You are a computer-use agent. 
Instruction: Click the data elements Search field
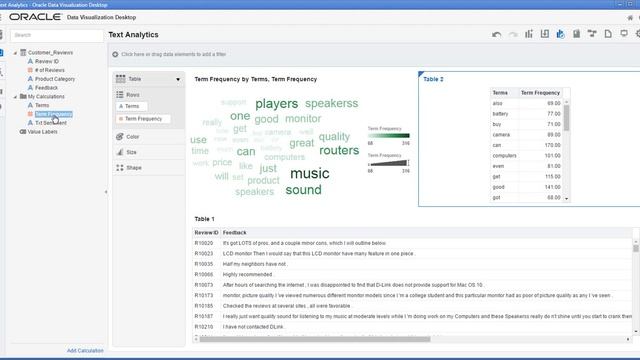point(57,35)
